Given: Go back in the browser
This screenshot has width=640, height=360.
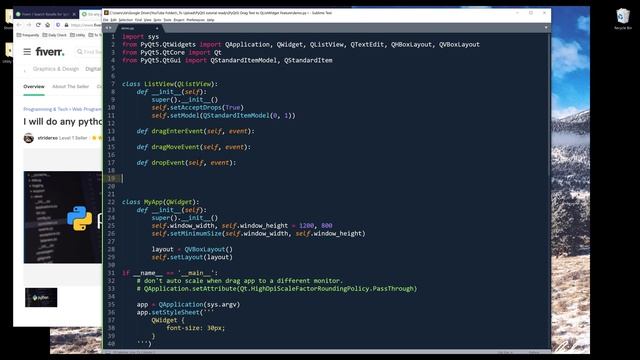Looking at the screenshot, I should pos(19,25).
